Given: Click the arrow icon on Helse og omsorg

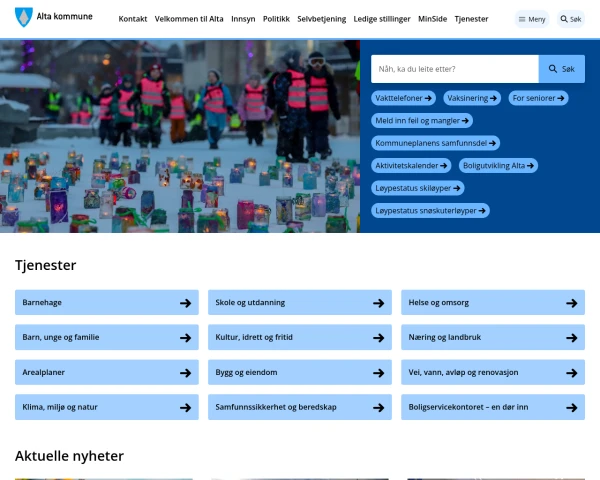Looking at the screenshot, I should (571, 303).
